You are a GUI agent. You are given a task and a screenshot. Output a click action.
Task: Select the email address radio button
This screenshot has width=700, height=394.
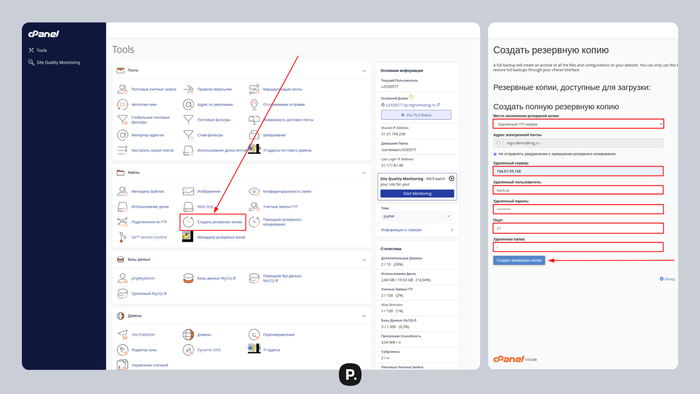click(498, 143)
